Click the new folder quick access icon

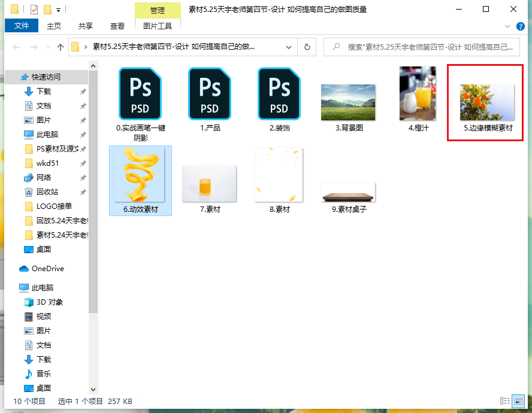[47, 10]
